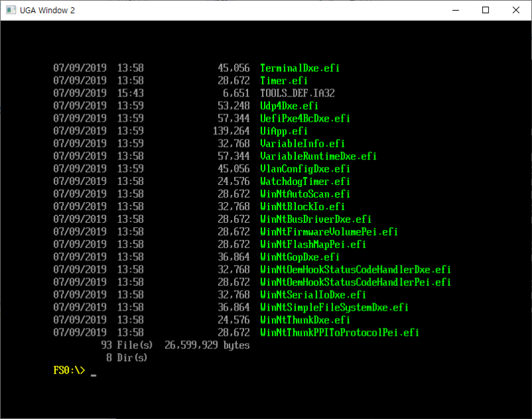Screen dimensions: 532x419
Task: Select the Timer.efi filename text
Action: pos(284,80)
